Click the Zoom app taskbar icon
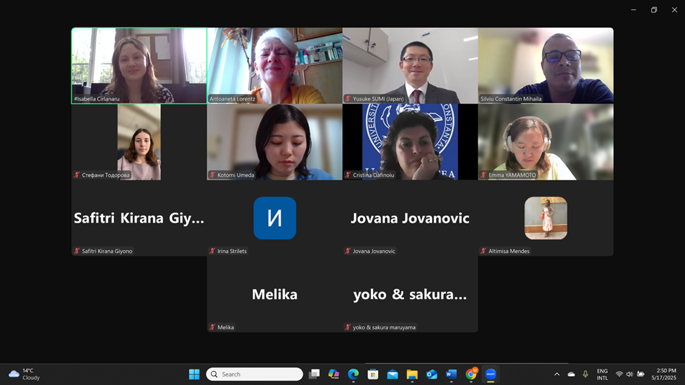This screenshot has width=685, height=385. coord(491,374)
